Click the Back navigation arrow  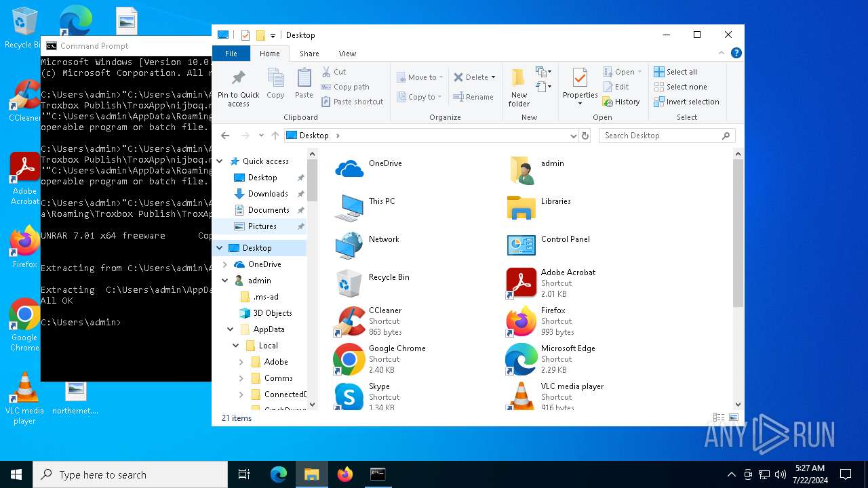225,136
